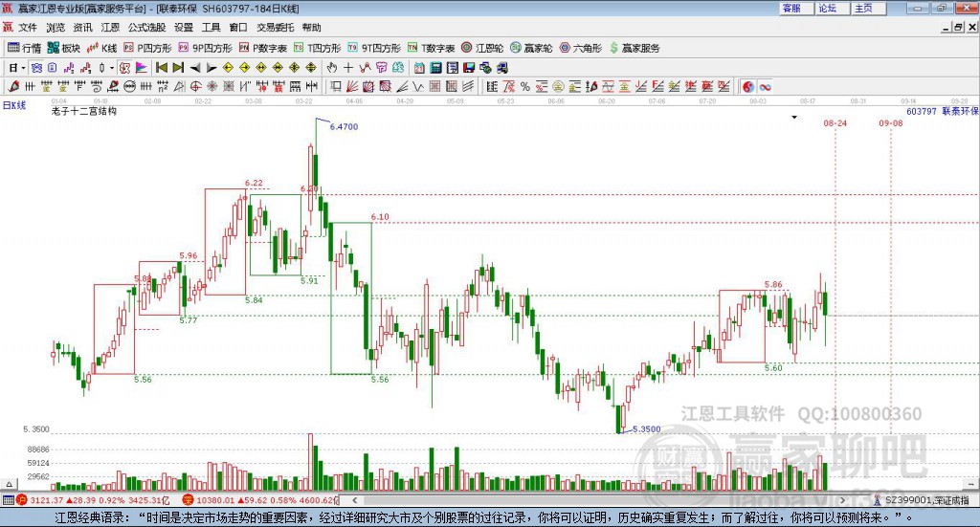
Task: Open the P四方形 tool
Action: pyautogui.click(x=147, y=48)
